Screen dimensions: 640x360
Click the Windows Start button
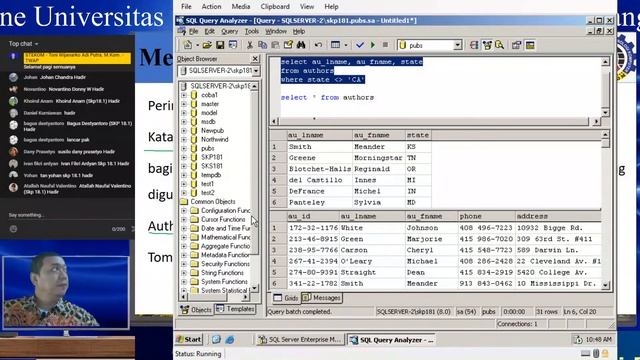pos(189,340)
